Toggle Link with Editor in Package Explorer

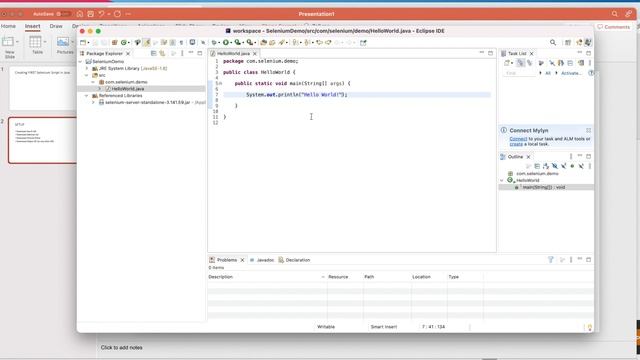[x=162, y=53]
